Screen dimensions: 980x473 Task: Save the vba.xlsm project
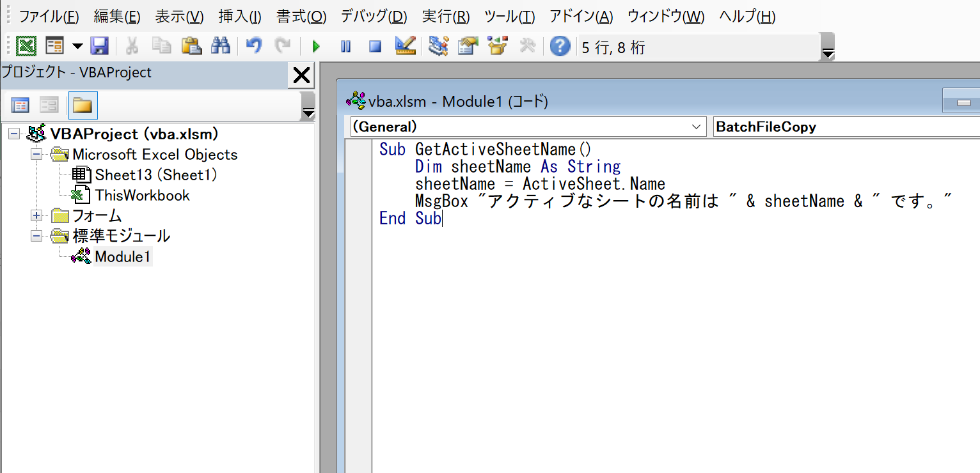(x=99, y=46)
